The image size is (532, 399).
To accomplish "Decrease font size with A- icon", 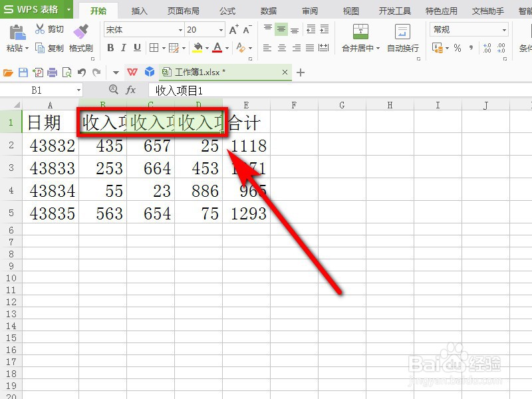I will point(247,29).
